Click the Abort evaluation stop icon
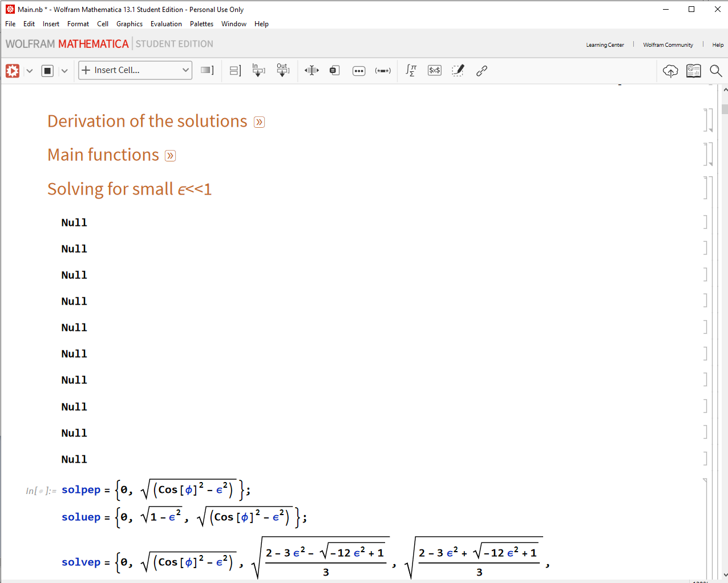Image resolution: width=728 pixels, height=583 pixels. [48, 71]
